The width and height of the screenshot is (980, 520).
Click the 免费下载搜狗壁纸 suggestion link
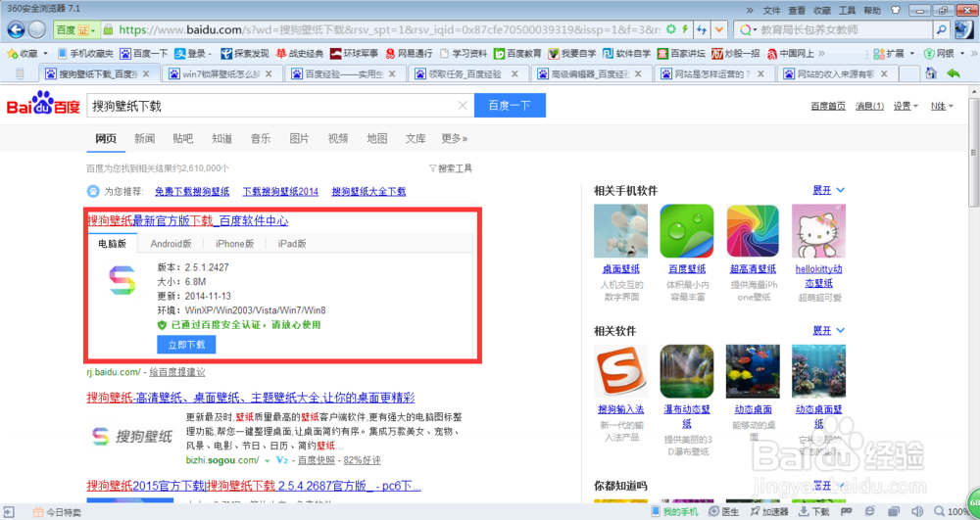click(192, 192)
